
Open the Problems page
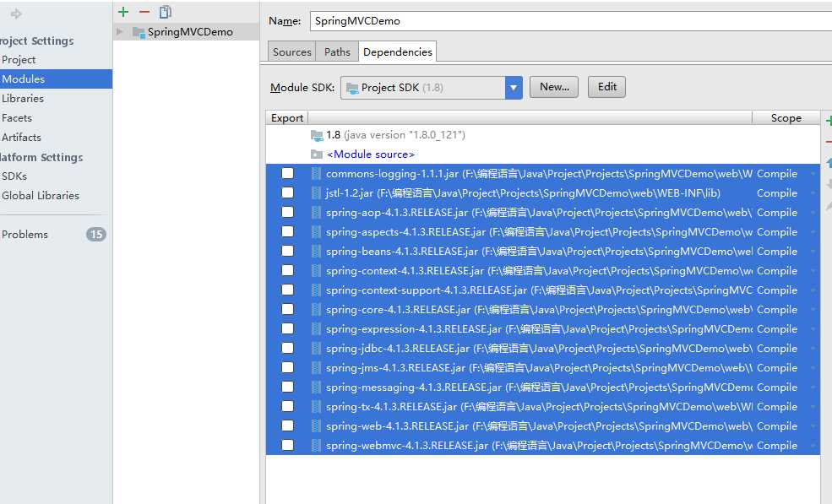click(25, 235)
